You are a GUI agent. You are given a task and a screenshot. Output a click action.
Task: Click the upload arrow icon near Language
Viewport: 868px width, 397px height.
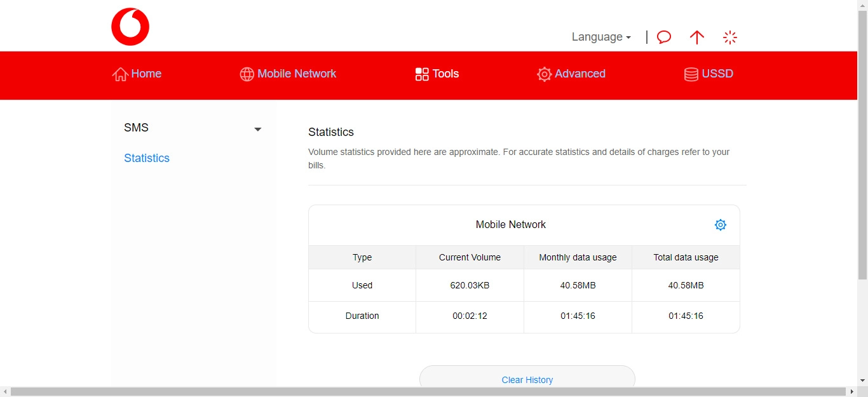[x=697, y=37]
